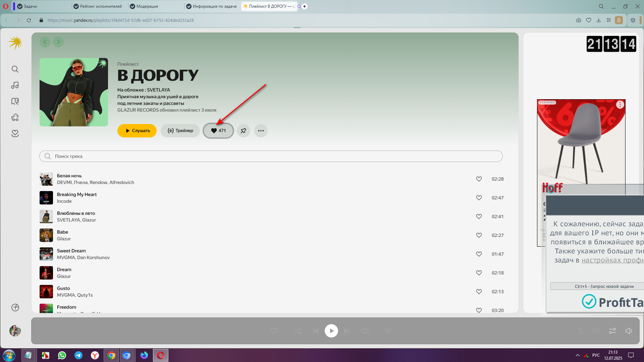Screen dimensions: 644x362
Task: Like the track Breaking My Heart
Action: [479, 198]
